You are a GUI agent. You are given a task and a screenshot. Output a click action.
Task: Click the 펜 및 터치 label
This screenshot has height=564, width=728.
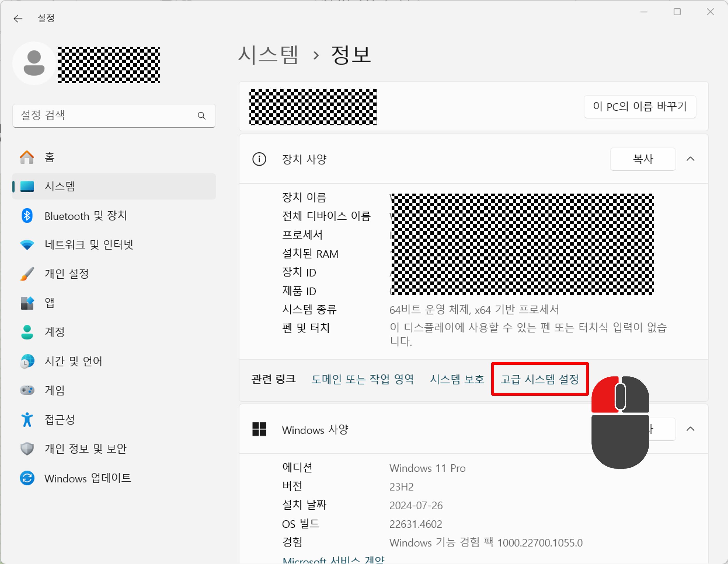[306, 328]
